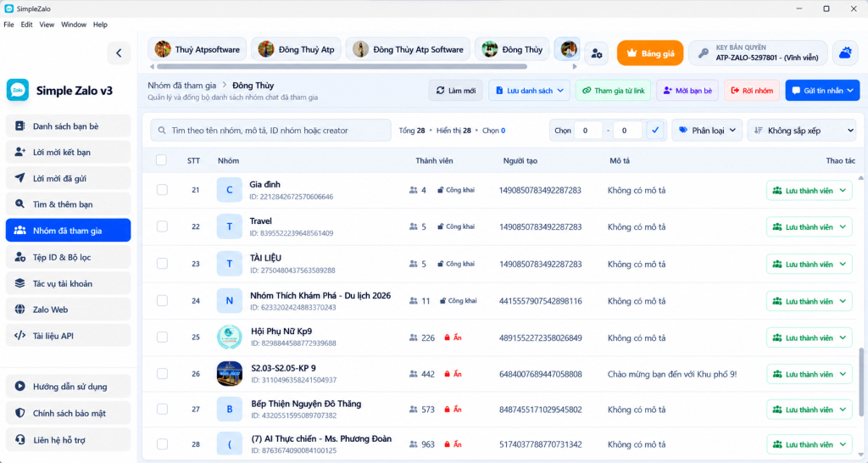Viewport: 868px width, 463px height.
Task: Tick the Hội Phụ Nữ Kp9 checkbox
Action: pos(162,337)
